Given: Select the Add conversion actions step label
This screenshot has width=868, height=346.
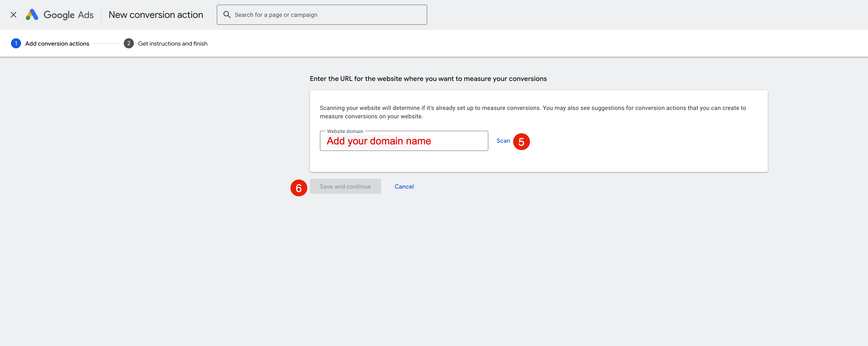Looking at the screenshot, I should point(57,44).
